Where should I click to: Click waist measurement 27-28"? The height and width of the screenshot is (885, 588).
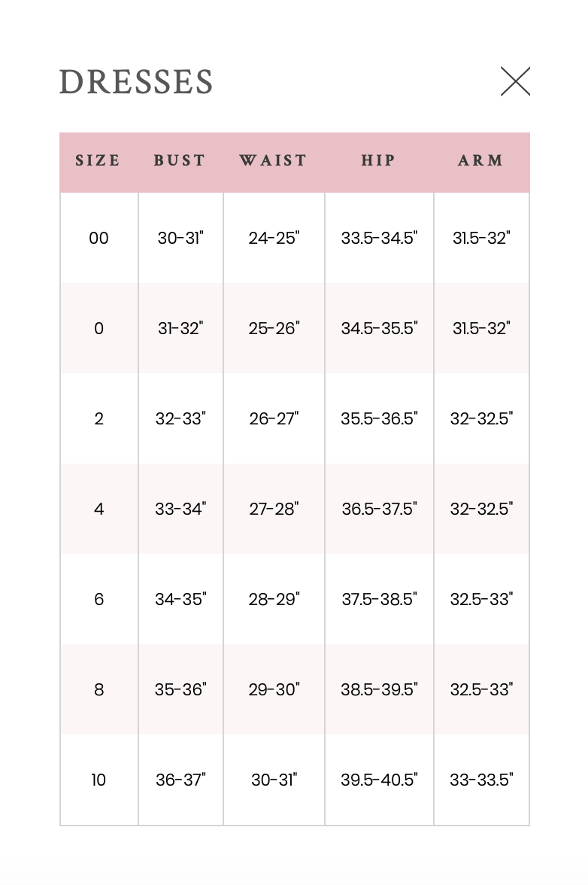274,509
